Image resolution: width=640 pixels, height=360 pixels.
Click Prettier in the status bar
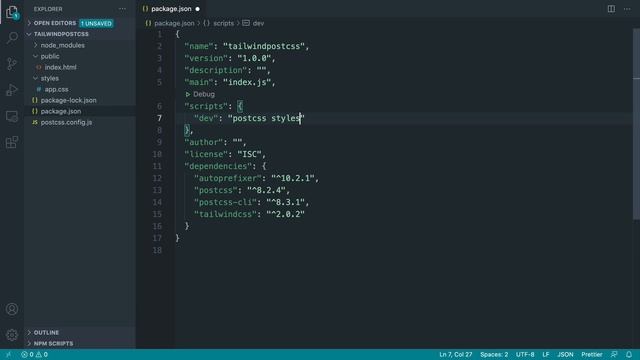click(x=591, y=354)
